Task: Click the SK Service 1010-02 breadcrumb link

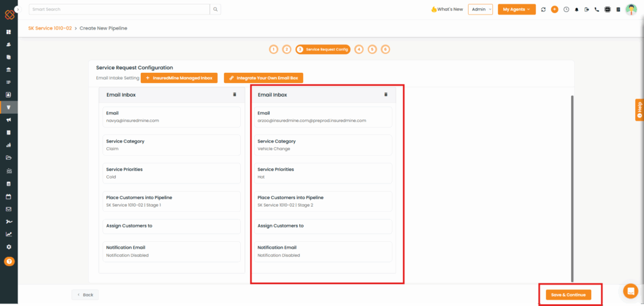Action: (50, 28)
